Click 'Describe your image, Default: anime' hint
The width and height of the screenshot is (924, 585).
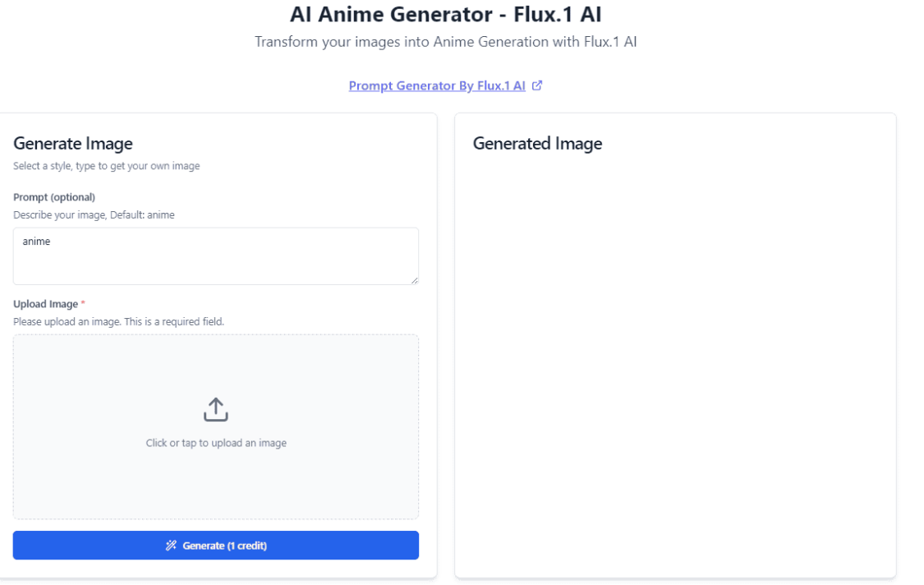coord(94,214)
